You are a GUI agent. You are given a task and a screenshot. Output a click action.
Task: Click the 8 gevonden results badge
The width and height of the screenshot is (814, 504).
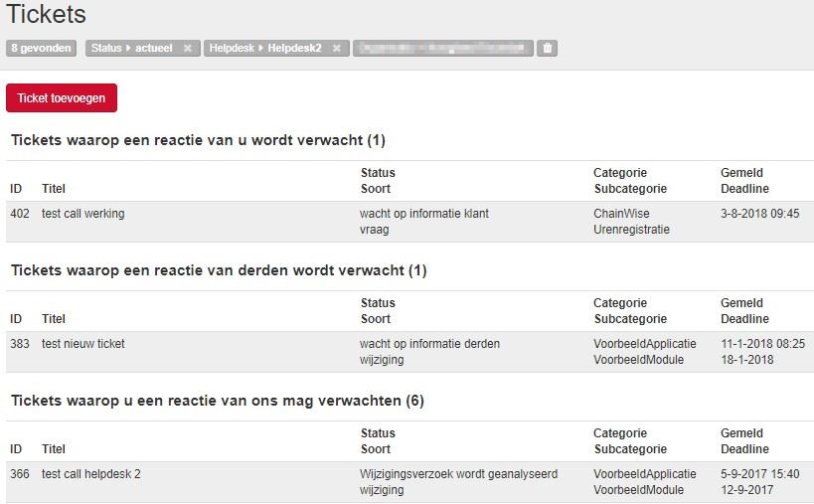(42, 48)
